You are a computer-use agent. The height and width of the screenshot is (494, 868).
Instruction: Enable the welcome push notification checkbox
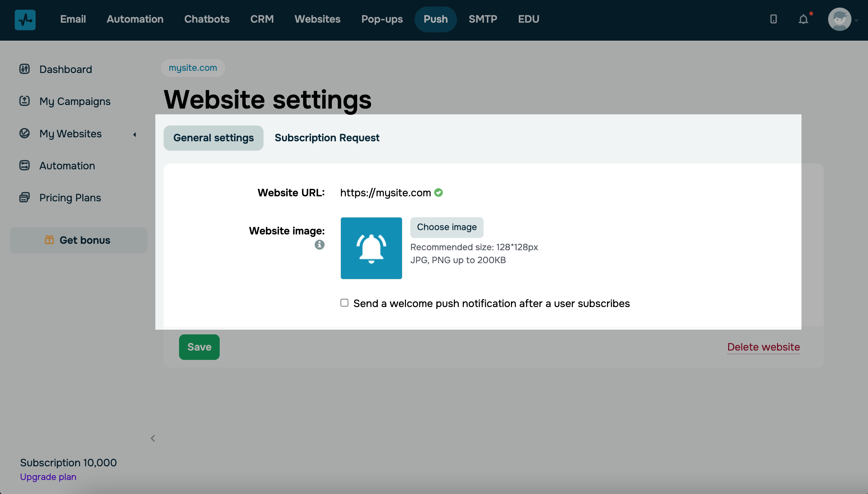click(344, 303)
